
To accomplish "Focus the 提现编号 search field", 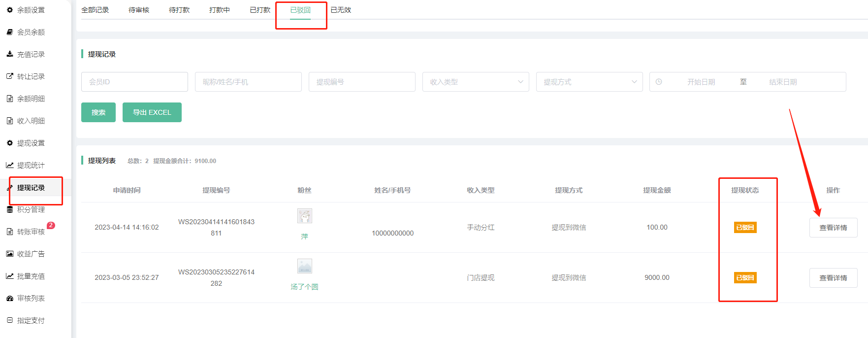I will (362, 82).
